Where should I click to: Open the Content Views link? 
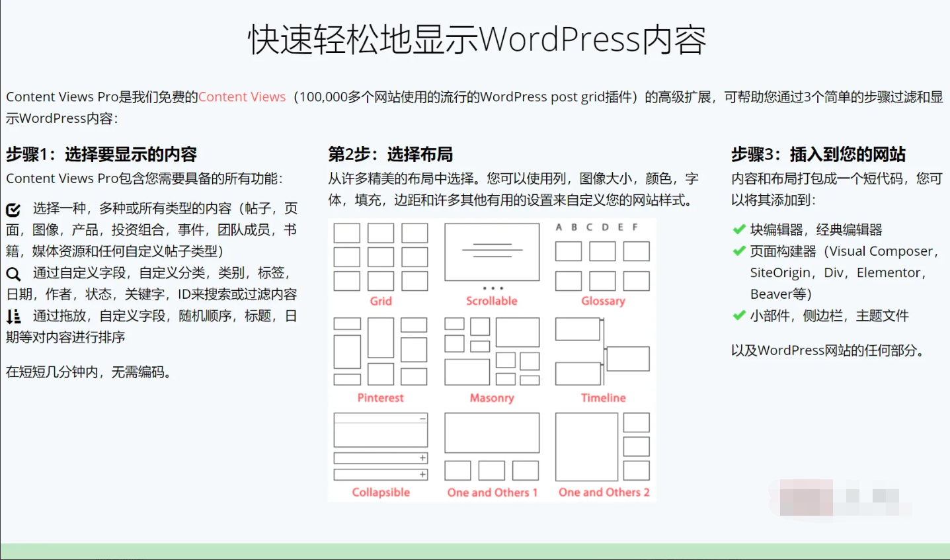coord(242,97)
